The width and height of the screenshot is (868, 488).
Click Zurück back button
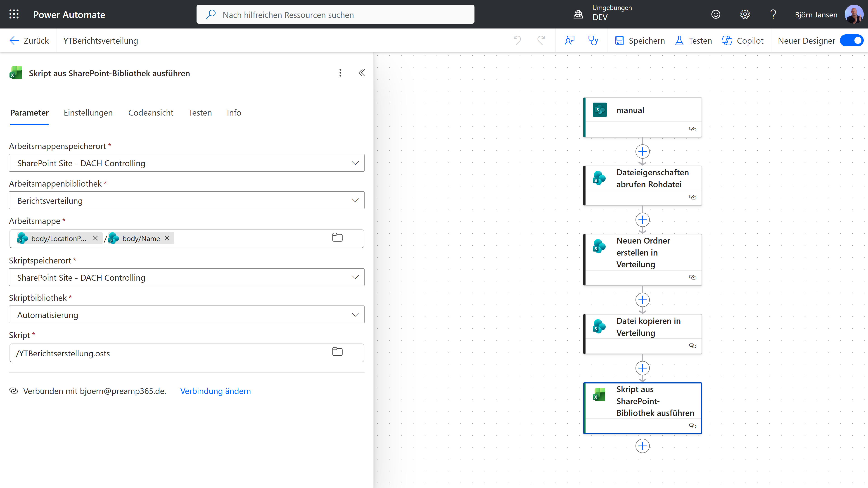tap(29, 40)
